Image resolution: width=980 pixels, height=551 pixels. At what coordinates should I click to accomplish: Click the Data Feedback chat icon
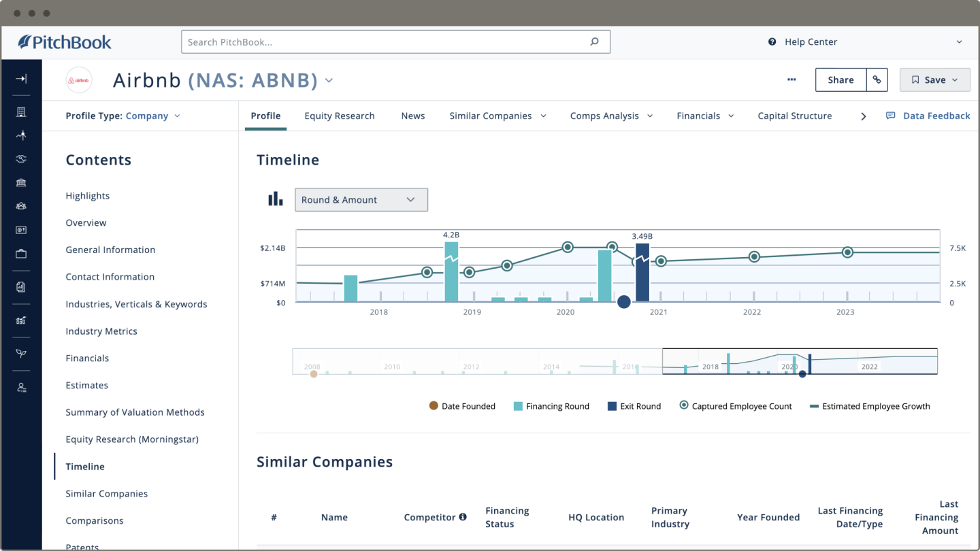point(890,116)
